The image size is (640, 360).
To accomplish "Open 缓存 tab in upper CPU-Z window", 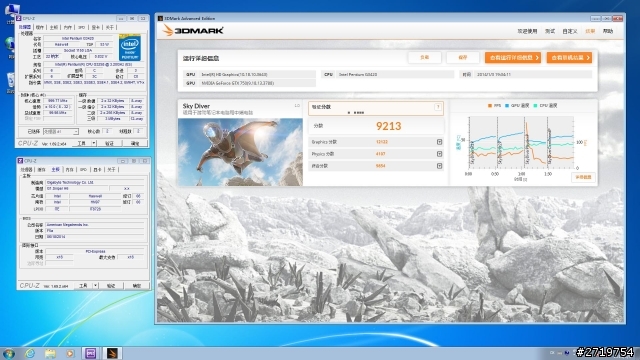I will click(x=40, y=27).
